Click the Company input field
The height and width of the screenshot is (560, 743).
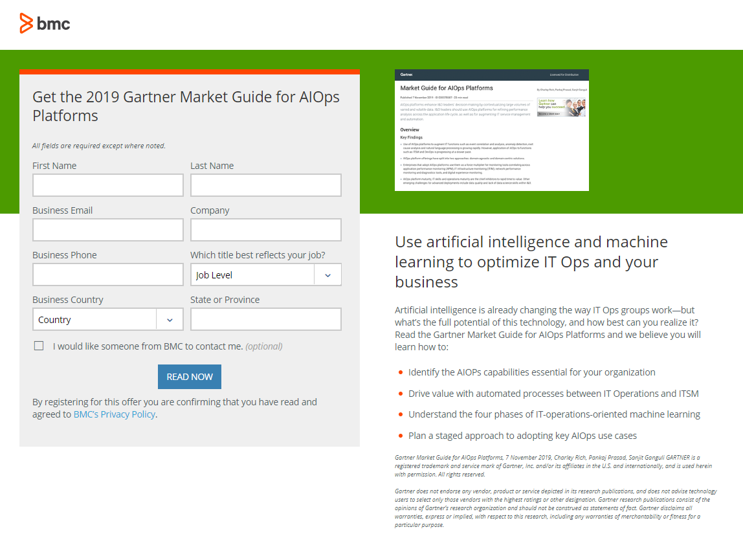click(266, 229)
